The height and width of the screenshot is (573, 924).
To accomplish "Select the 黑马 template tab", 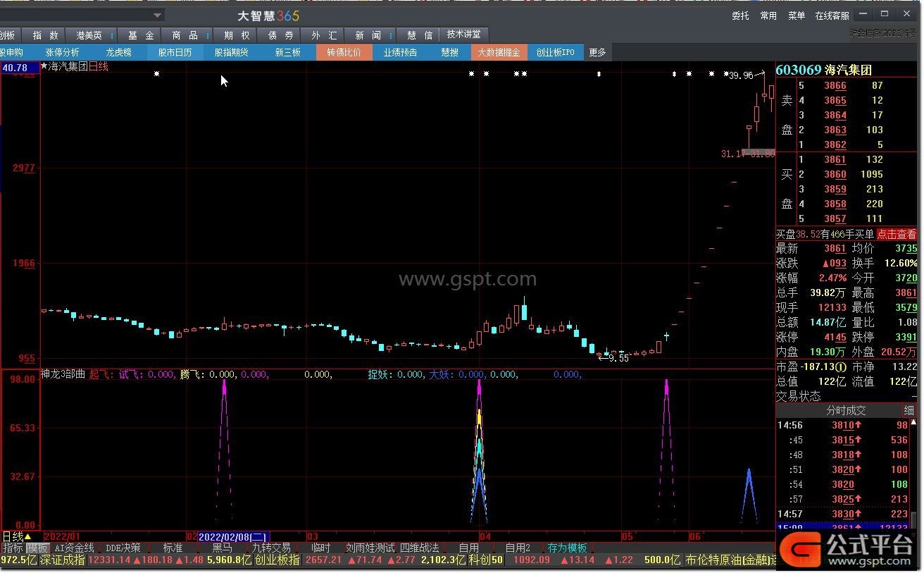I will click(223, 548).
